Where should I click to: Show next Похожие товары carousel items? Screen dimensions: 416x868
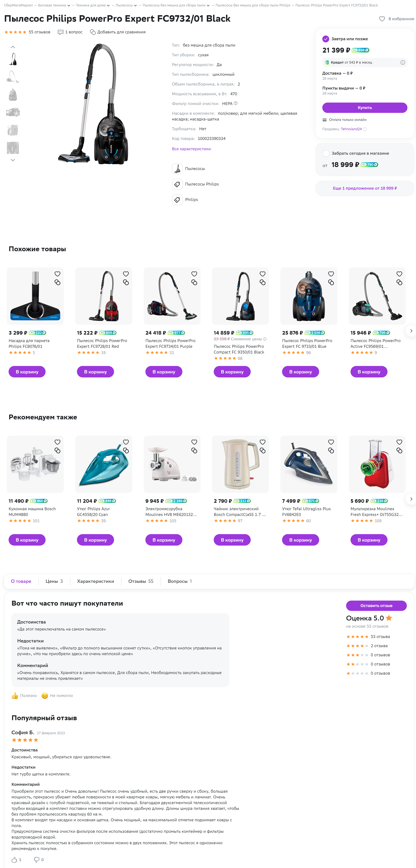pyautogui.click(x=411, y=331)
